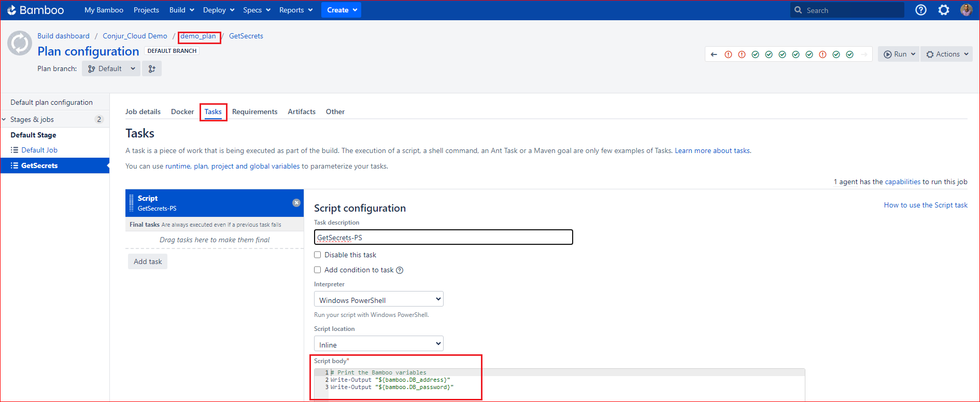Click the gear icon on the Actions button
This screenshot has height=402, width=980.
(930, 54)
